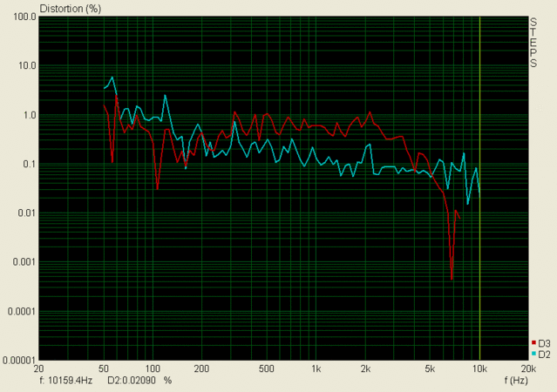Click the 1k x-axis frequency label
The width and height of the screenshot is (557, 392).
316,369
